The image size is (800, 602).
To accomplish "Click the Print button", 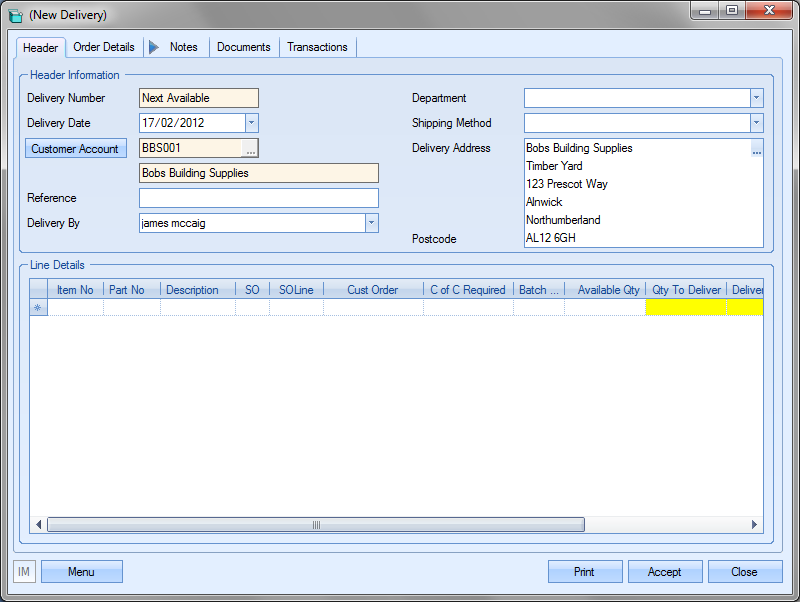I will click(584, 572).
